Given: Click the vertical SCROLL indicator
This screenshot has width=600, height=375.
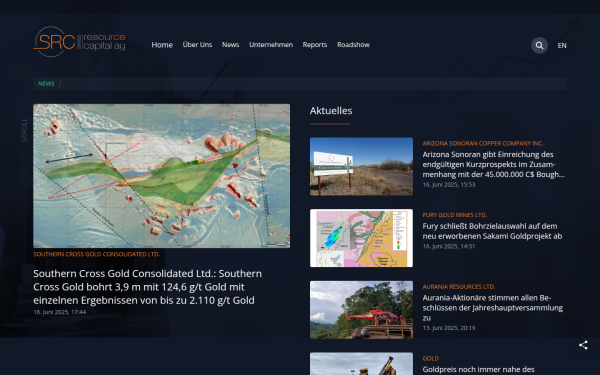Looking at the screenshot, I should pyautogui.click(x=24, y=130).
